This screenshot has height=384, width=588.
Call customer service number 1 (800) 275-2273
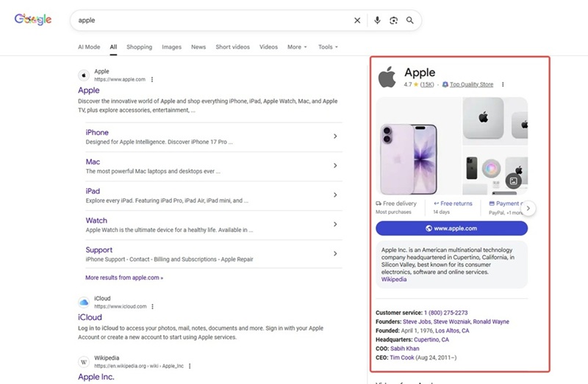click(446, 313)
